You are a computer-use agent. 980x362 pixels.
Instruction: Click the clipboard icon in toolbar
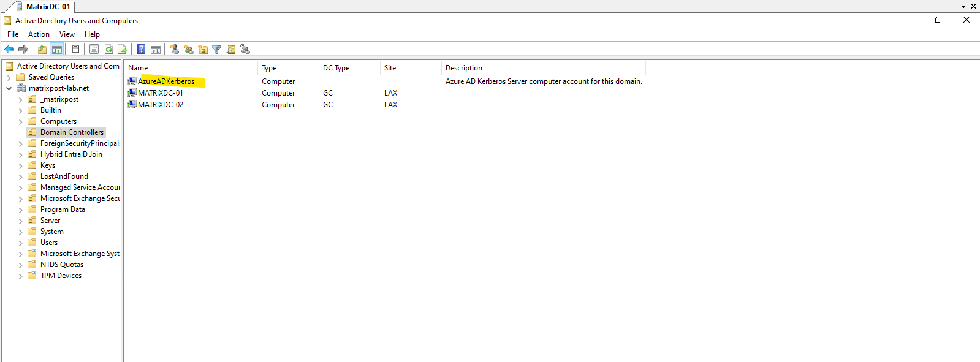click(x=75, y=50)
